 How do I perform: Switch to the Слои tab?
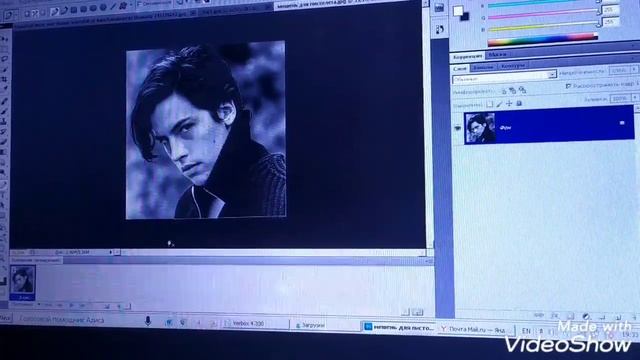(460, 68)
